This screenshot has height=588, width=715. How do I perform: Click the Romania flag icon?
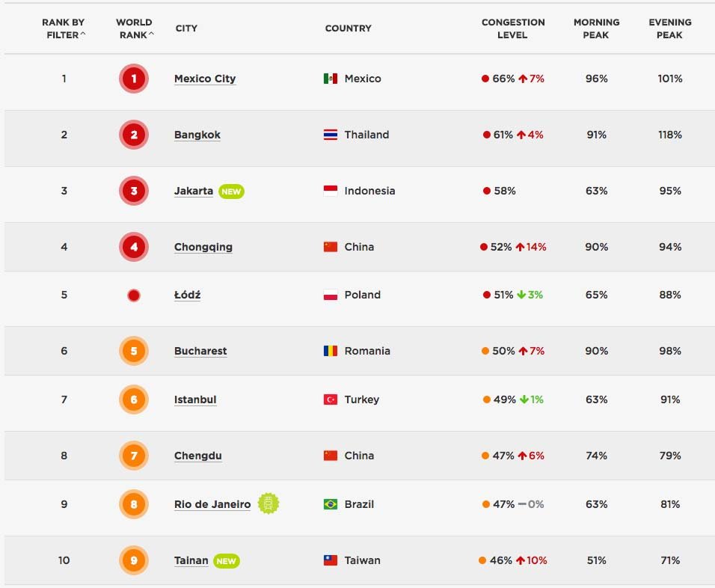pyautogui.click(x=331, y=351)
